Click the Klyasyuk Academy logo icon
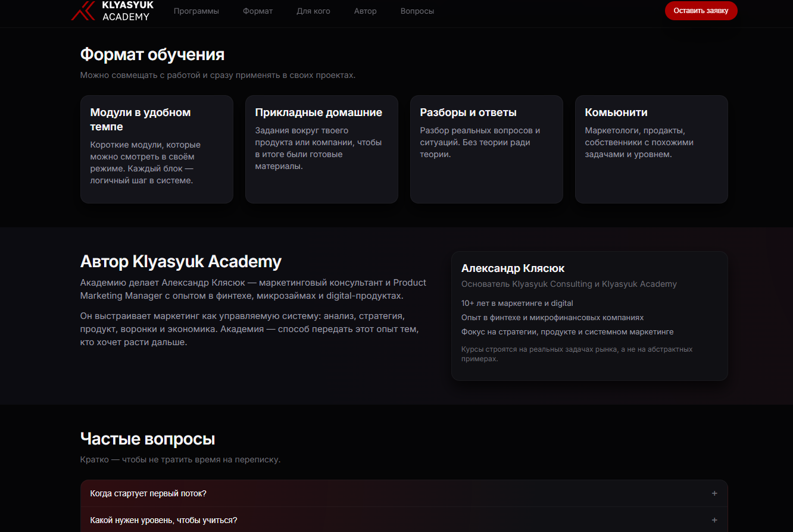The width and height of the screenshot is (793, 532). coord(83,11)
